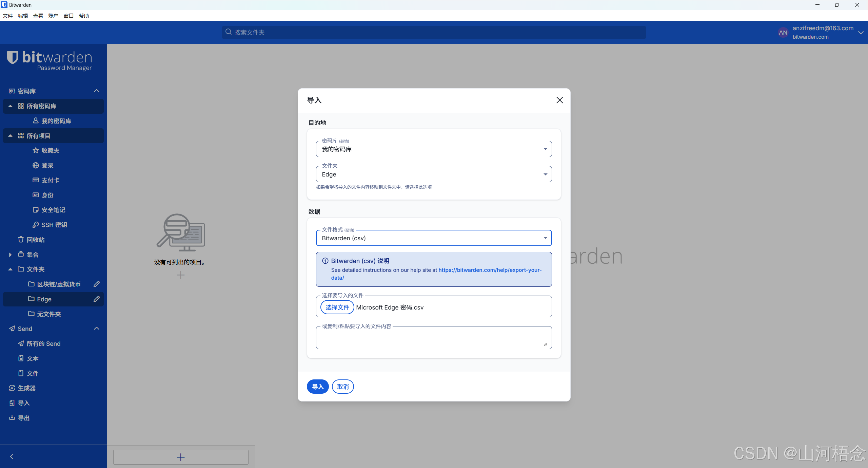Click the 没有可列出的项目 message text
The image size is (868, 468).
[x=180, y=262]
